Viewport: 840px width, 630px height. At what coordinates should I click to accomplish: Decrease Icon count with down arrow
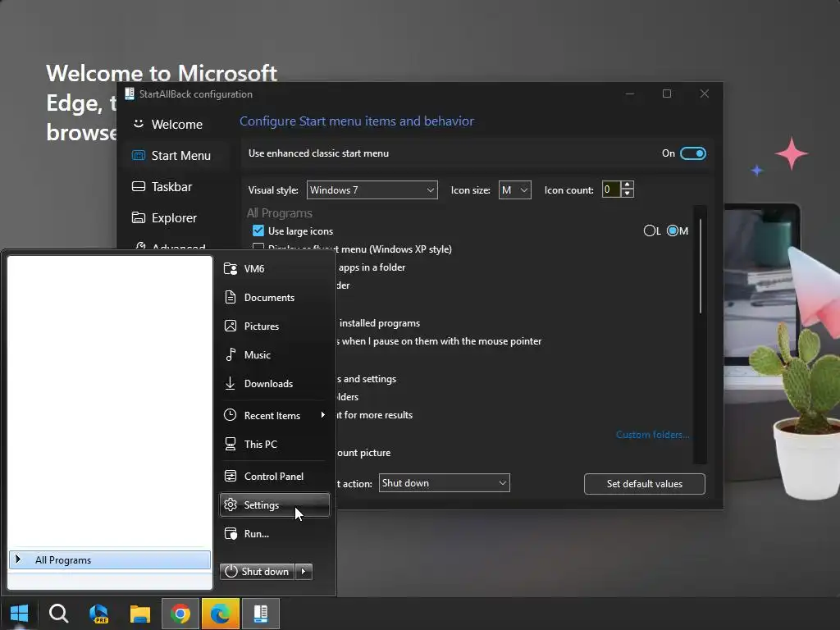click(628, 194)
